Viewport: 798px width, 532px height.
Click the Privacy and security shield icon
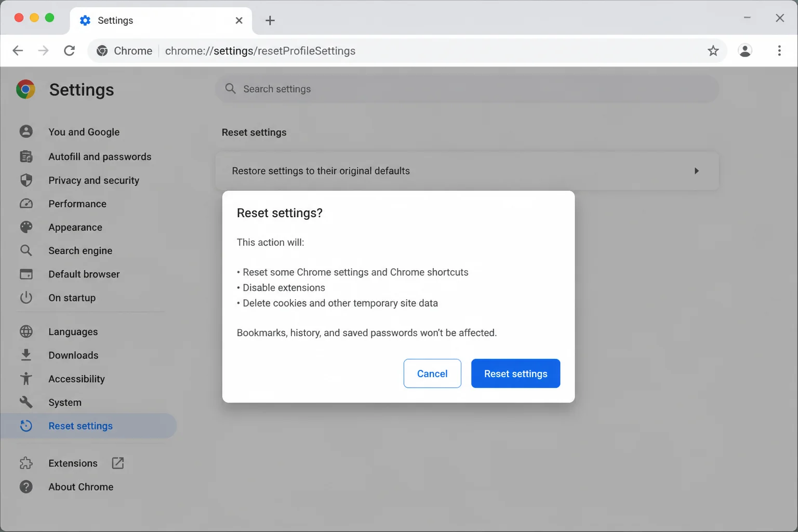[x=26, y=180]
